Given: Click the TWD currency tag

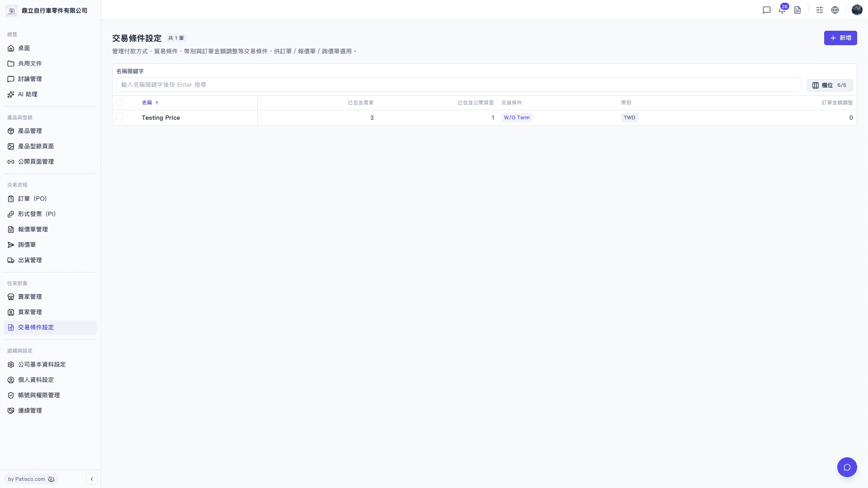Looking at the screenshot, I should coord(629,118).
